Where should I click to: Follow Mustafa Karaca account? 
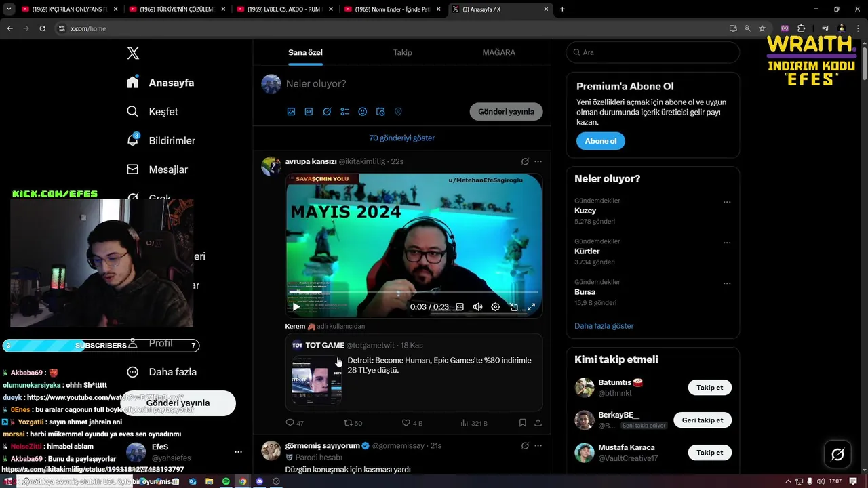(709, 453)
